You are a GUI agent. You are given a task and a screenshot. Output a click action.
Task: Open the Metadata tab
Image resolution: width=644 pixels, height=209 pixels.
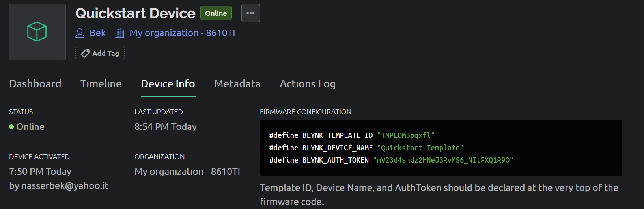pyautogui.click(x=237, y=84)
